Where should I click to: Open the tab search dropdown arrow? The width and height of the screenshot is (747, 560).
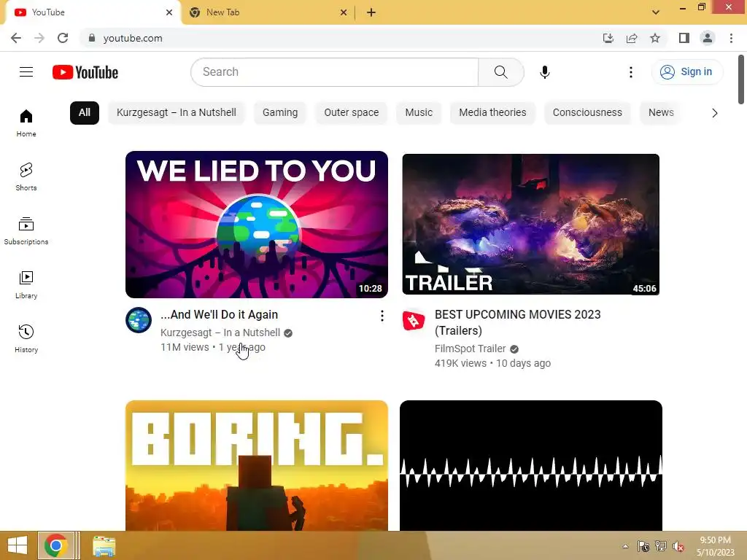click(656, 12)
